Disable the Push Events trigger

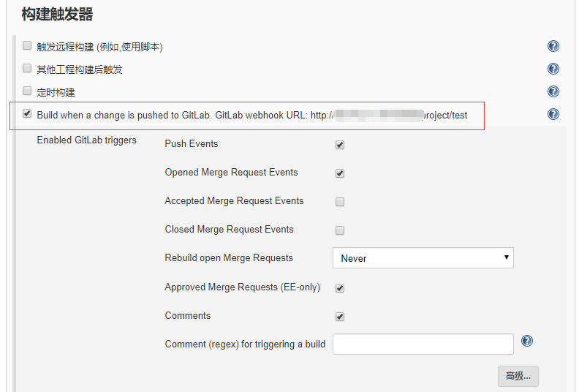pos(339,145)
